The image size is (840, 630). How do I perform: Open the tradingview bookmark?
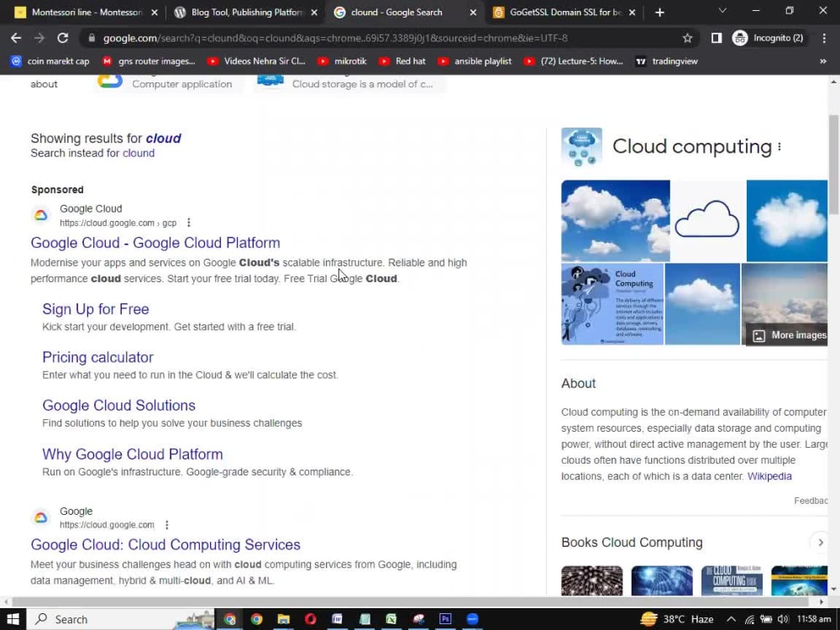click(x=666, y=61)
